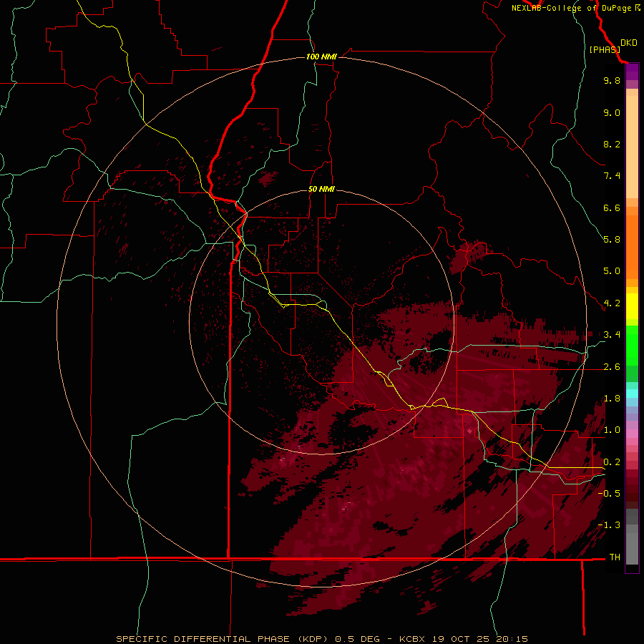This screenshot has height=644, width=644.
Task: Click the -1.3 value on the color scale
Action: click(609, 525)
